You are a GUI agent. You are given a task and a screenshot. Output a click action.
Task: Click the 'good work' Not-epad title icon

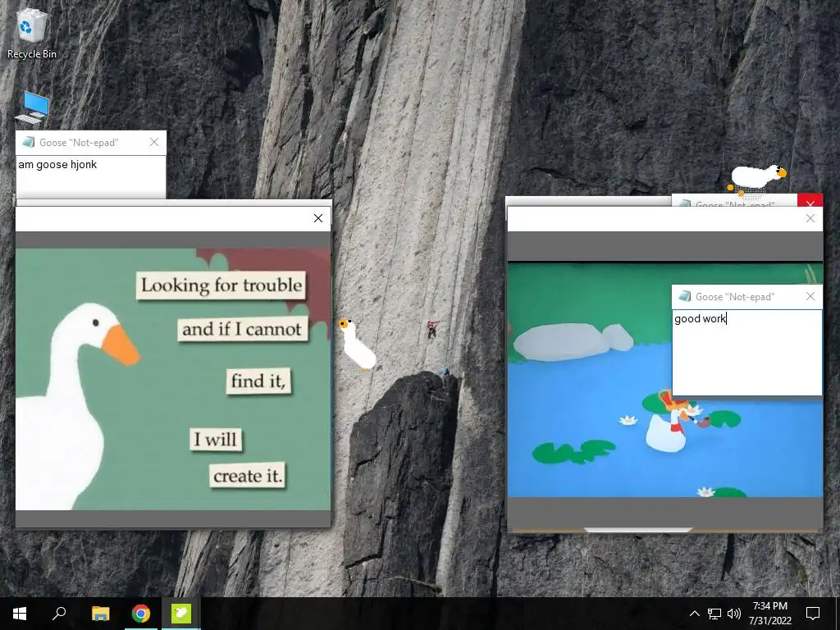tap(684, 296)
